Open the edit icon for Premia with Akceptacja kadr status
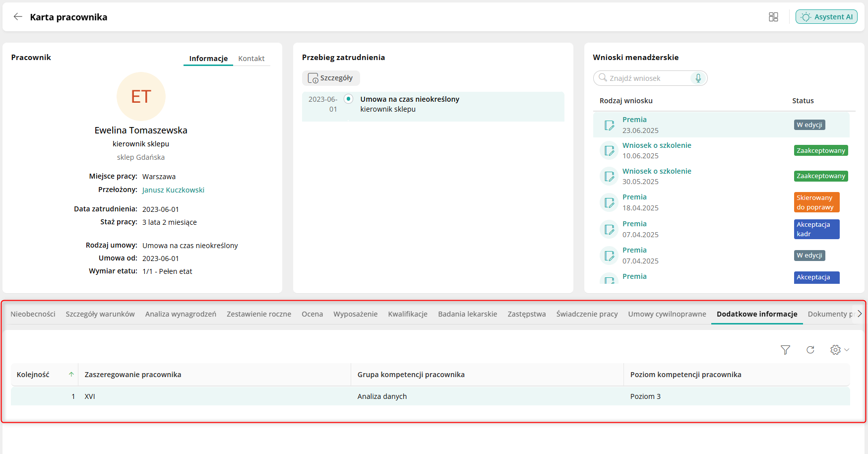Screen dimensions: 868x454 (609, 229)
